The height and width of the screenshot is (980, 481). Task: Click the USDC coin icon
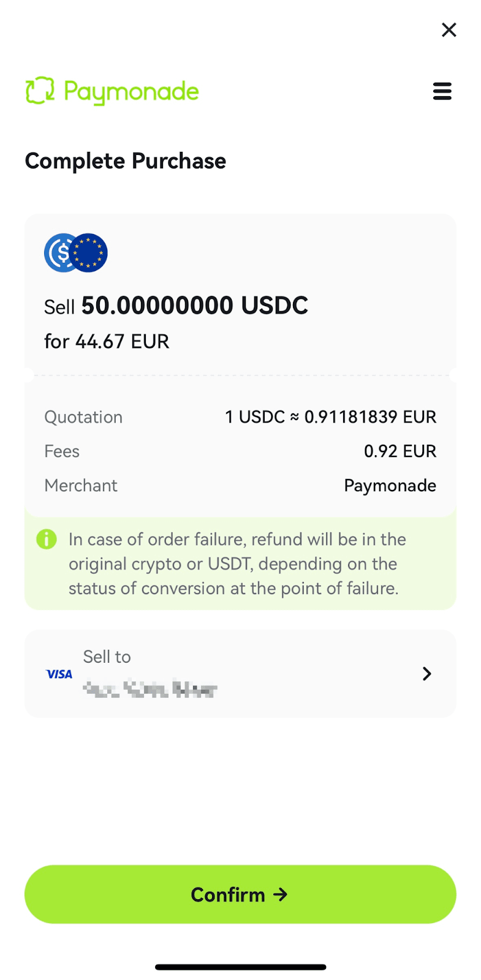pyautogui.click(x=59, y=252)
